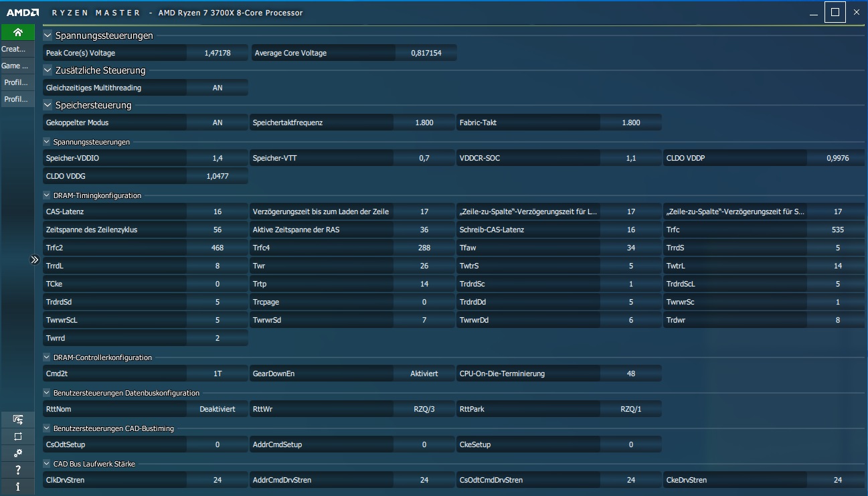Toggle Gleichzeitiges Multithreading AN value

point(218,88)
